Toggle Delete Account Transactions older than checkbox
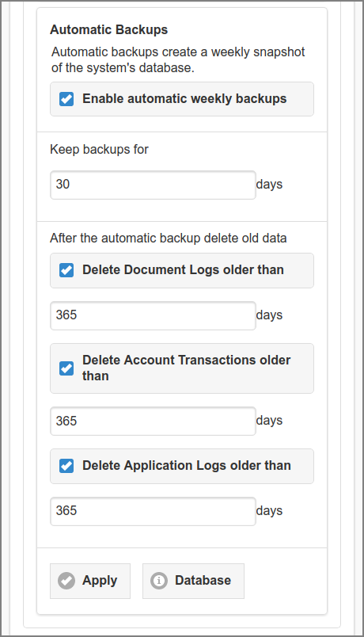 tap(66, 368)
